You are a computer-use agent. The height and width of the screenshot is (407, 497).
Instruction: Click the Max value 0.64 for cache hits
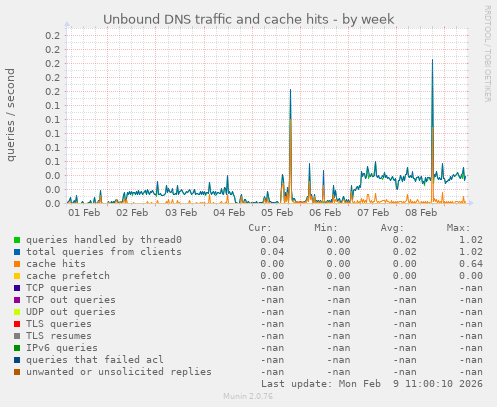tap(471, 264)
